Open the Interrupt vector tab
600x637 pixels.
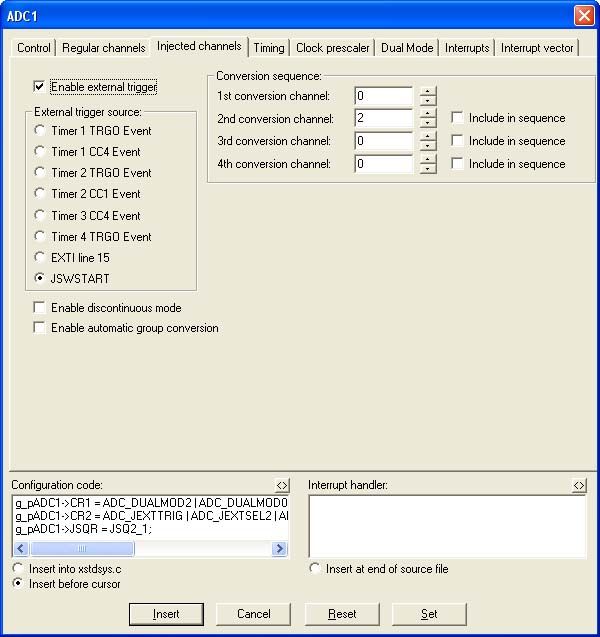coord(537,48)
